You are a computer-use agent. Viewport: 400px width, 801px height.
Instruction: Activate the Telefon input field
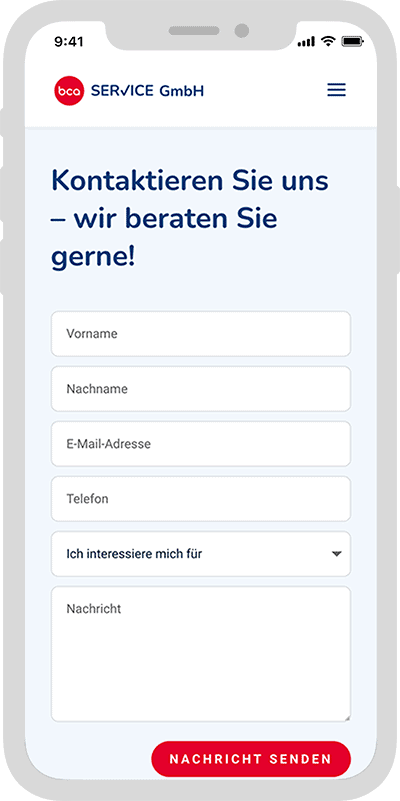201,499
